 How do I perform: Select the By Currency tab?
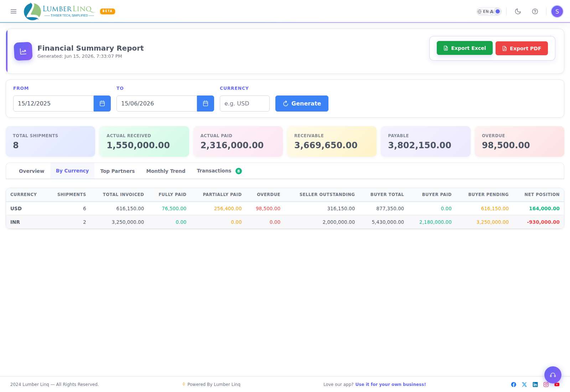72,171
